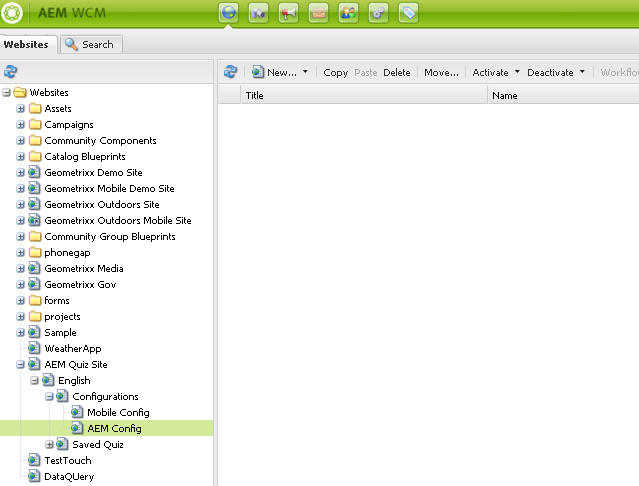Screen dimensions: 639x486
Task: Click the Copy button
Action: pos(335,73)
